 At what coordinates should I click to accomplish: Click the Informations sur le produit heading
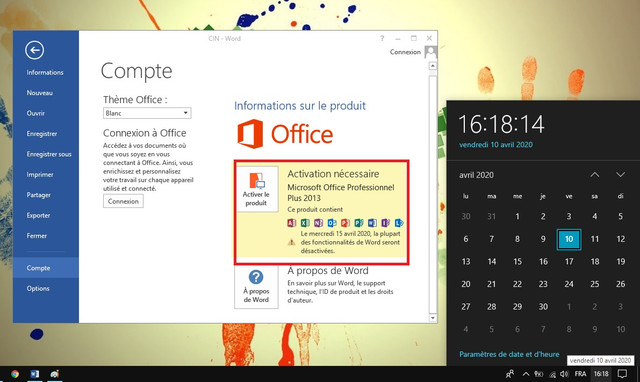coord(300,106)
